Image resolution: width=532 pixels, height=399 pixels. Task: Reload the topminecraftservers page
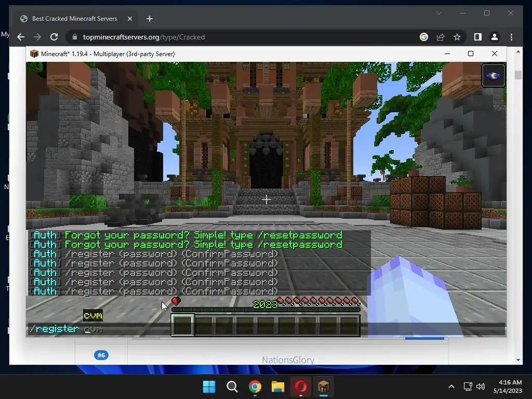click(54, 37)
